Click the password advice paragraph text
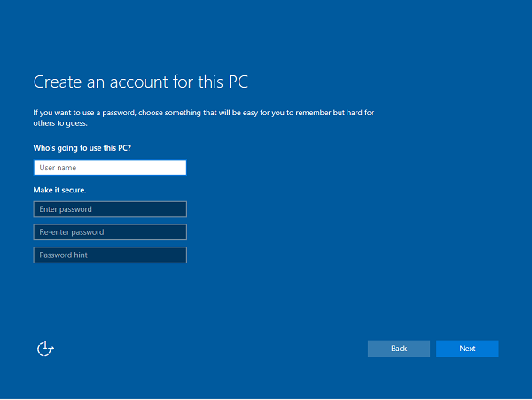This screenshot has height=400, width=532. pos(204,113)
